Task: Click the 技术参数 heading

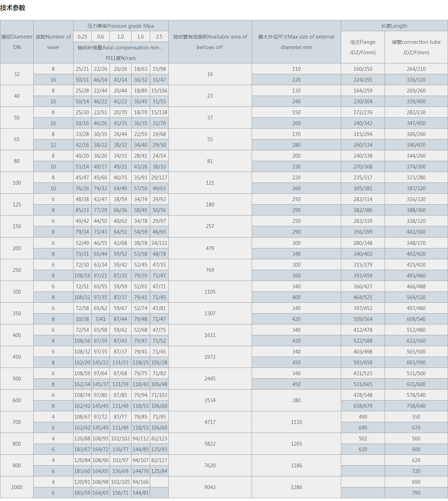Action: [13, 8]
